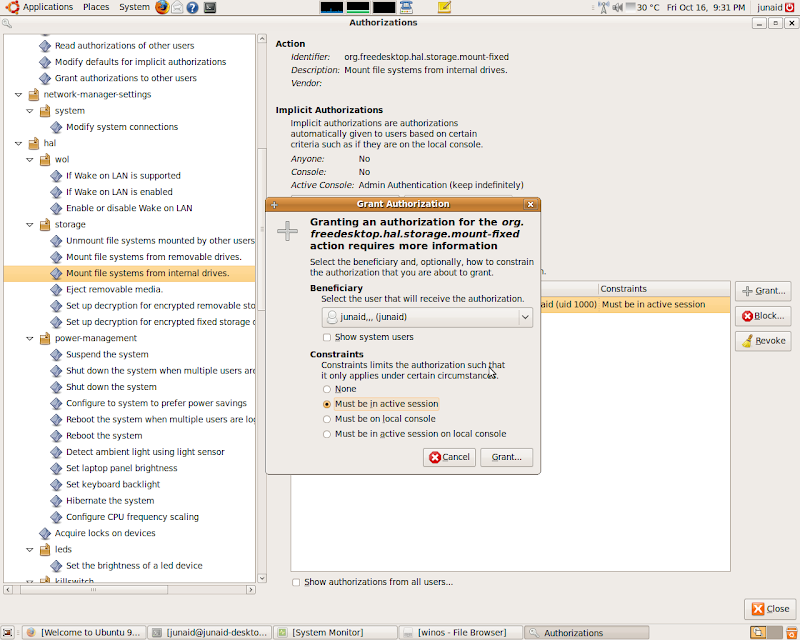Viewport: 800px width, 640px height.
Task: Click the storage folder icon
Action: (45, 225)
